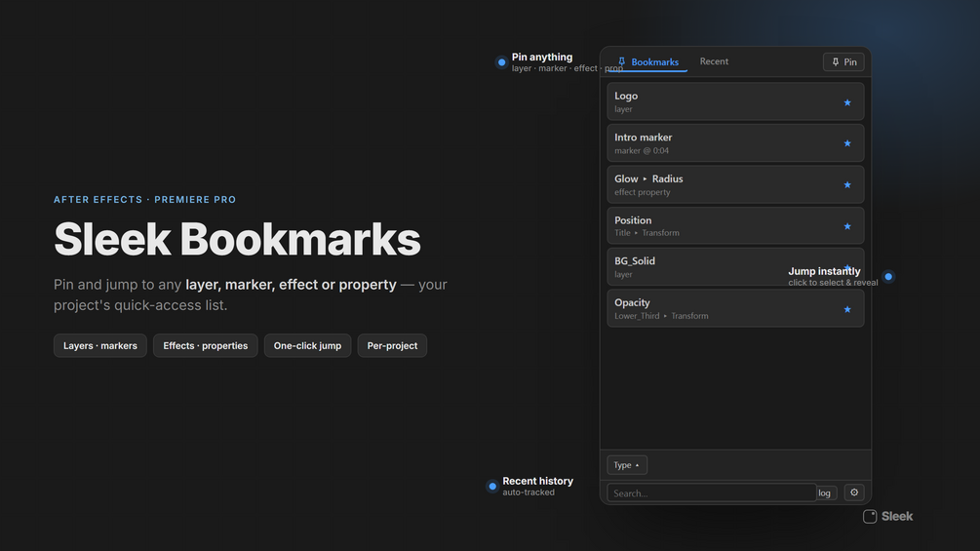Screen dimensions: 980x551
Task: Open the log button
Action: coord(826,492)
